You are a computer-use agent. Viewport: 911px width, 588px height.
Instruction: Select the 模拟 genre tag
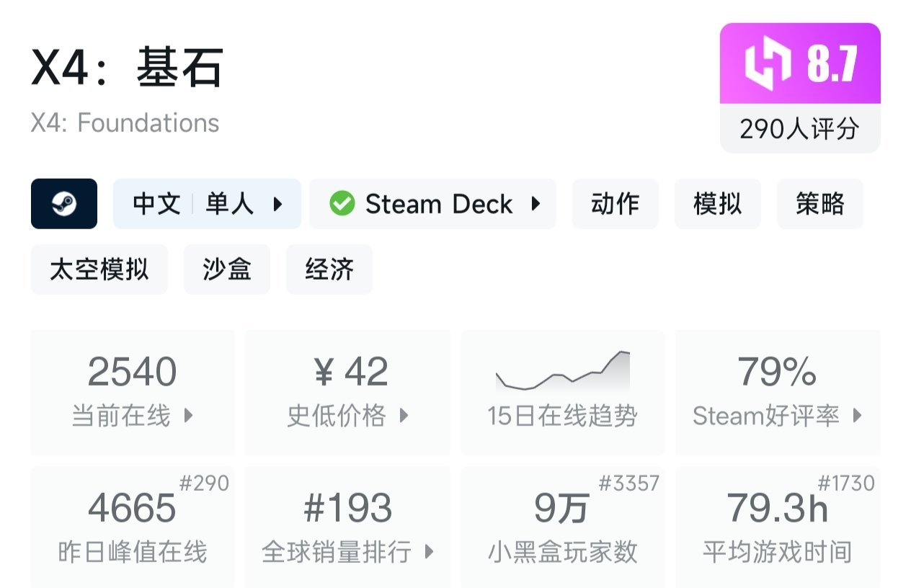(717, 204)
